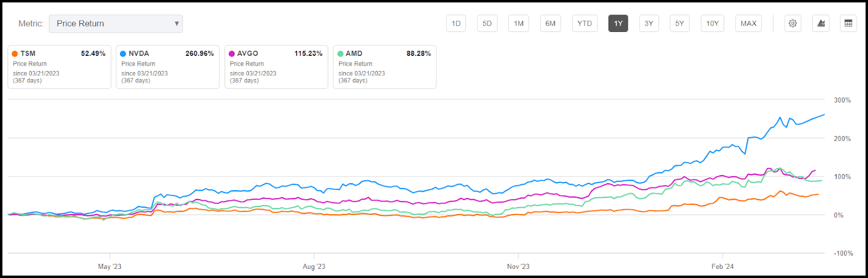This screenshot has width=868, height=278.
Task: Select the 5D time range
Action: (x=487, y=23)
